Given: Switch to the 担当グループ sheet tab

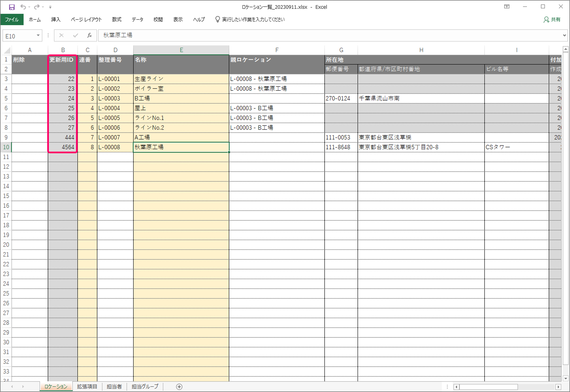Looking at the screenshot, I should (145, 387).
